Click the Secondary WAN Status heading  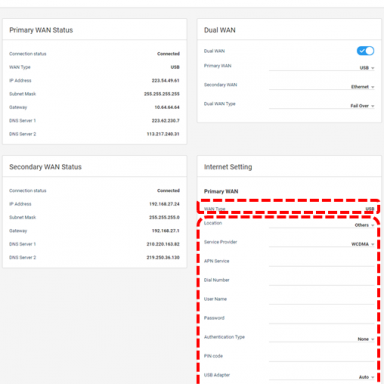click(45, 167)
